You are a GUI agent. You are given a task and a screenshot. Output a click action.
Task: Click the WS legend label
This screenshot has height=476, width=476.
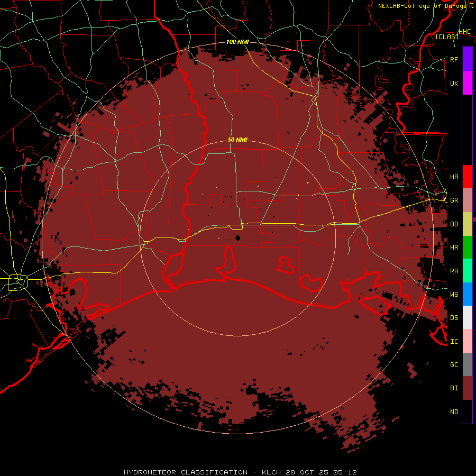(454, 294)
